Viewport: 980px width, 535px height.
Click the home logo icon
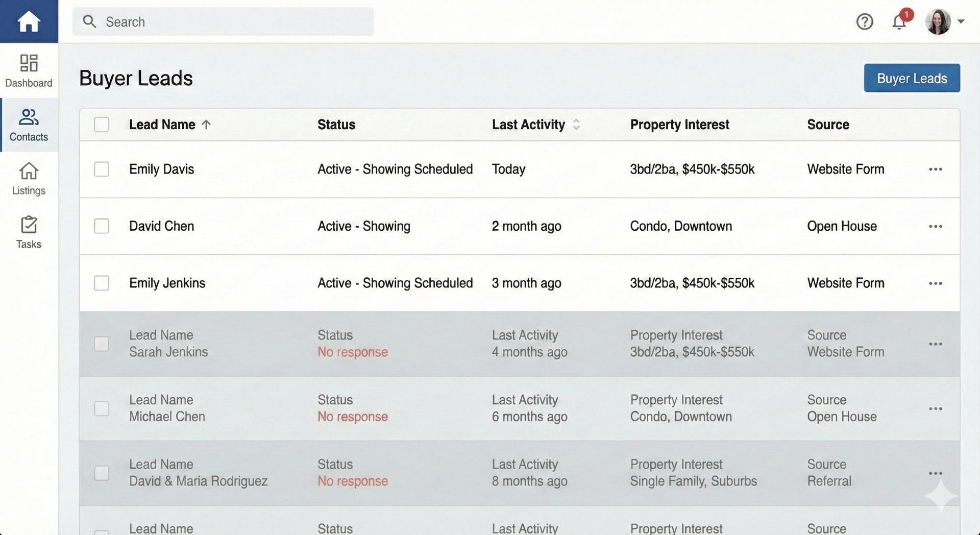coord(29,21)
